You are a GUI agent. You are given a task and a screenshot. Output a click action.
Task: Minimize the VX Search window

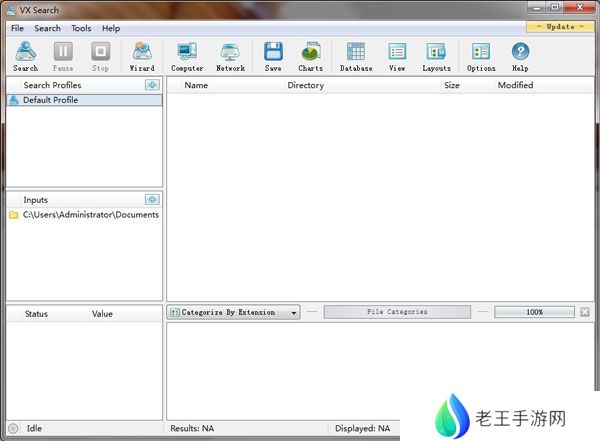536,7
